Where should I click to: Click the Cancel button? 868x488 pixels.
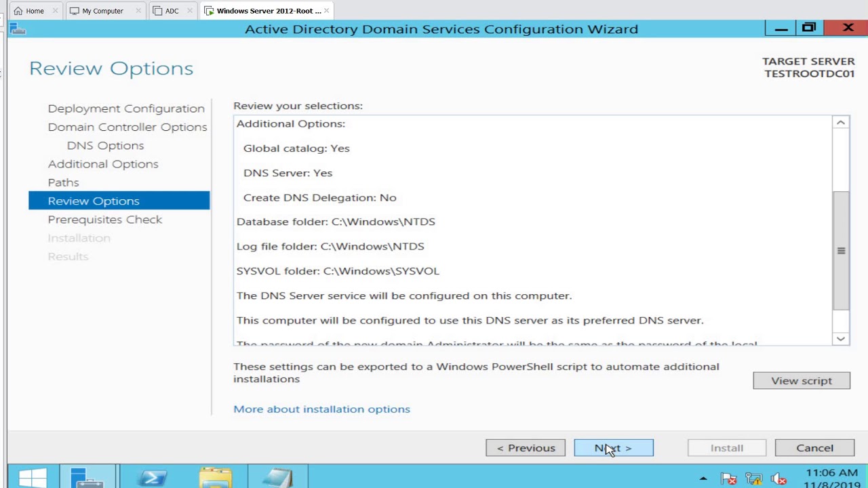(814, 448)
